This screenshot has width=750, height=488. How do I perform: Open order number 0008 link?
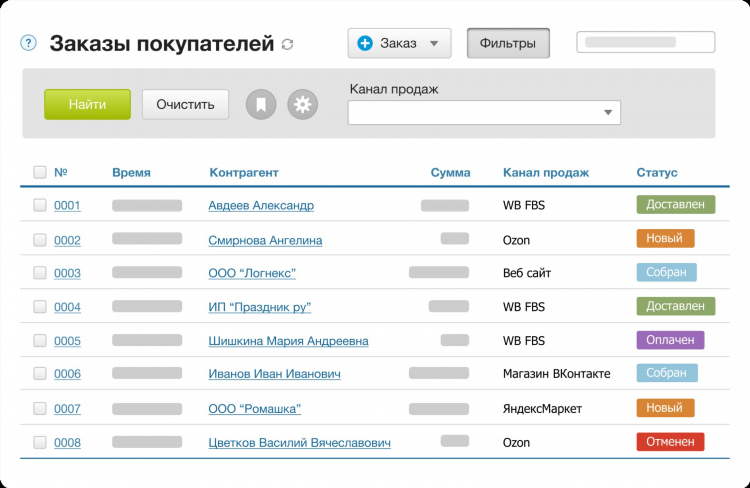click(x=67, y=443)
